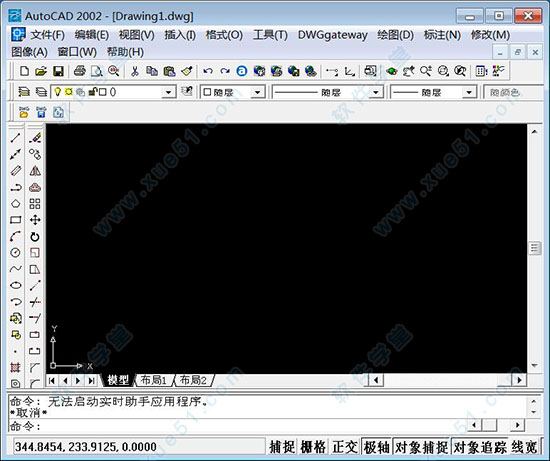This screenshot has width=550, height=461.
Task: Open the Autodesk Today icon
Action: pos(242,71)
